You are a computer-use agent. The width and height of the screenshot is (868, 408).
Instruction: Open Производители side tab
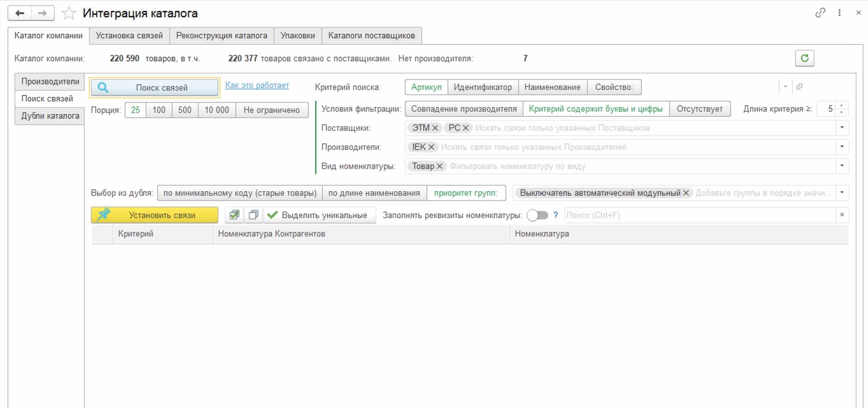click(50, 81)
